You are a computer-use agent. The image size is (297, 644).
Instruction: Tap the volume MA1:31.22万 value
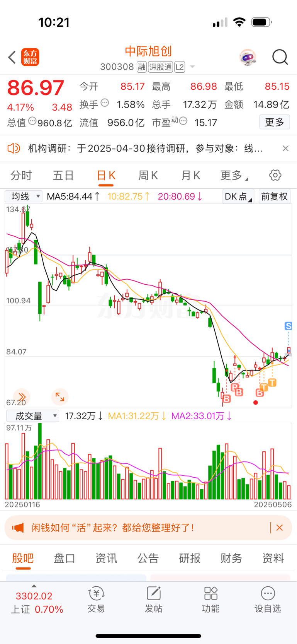137,416
